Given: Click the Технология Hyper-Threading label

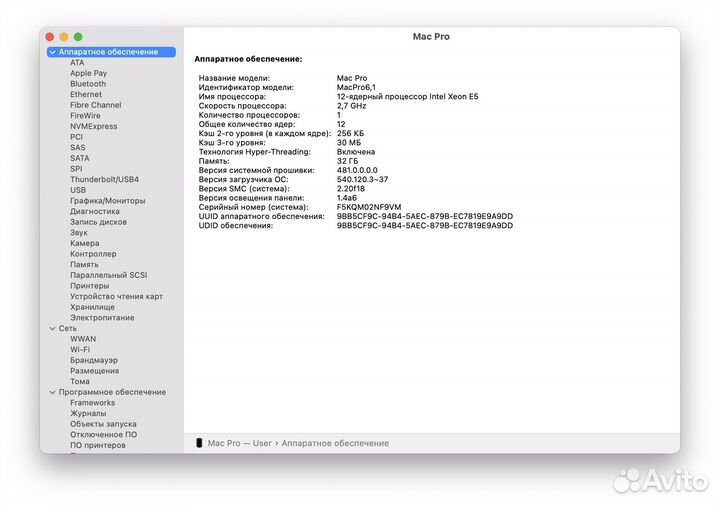Looking at the screenshot, I should pyautogui.click(x=254, y=152).
